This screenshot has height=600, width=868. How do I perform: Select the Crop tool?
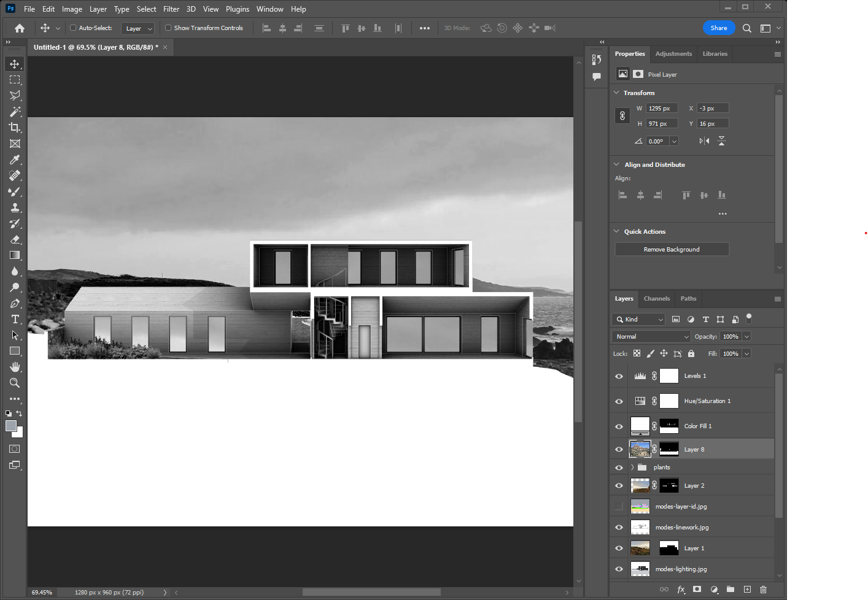(x=15, y=128)
